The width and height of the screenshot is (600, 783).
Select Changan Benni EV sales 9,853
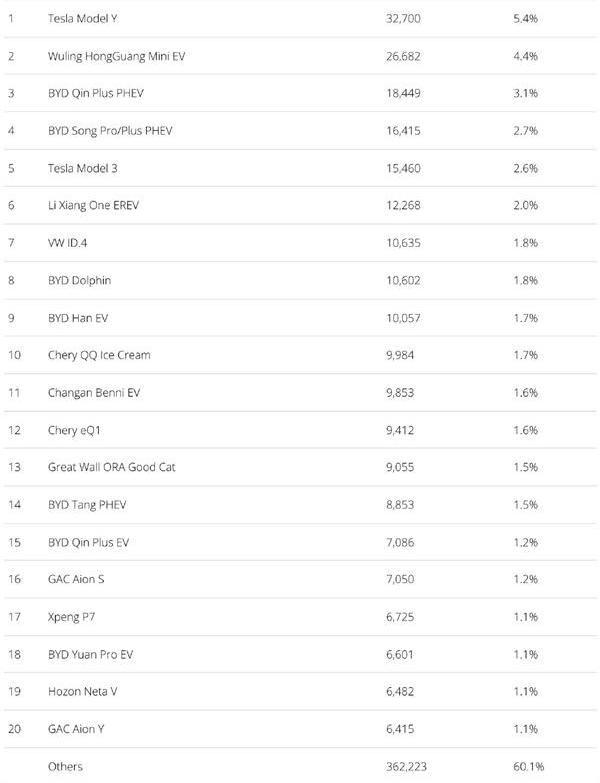[x=400, y=392]
